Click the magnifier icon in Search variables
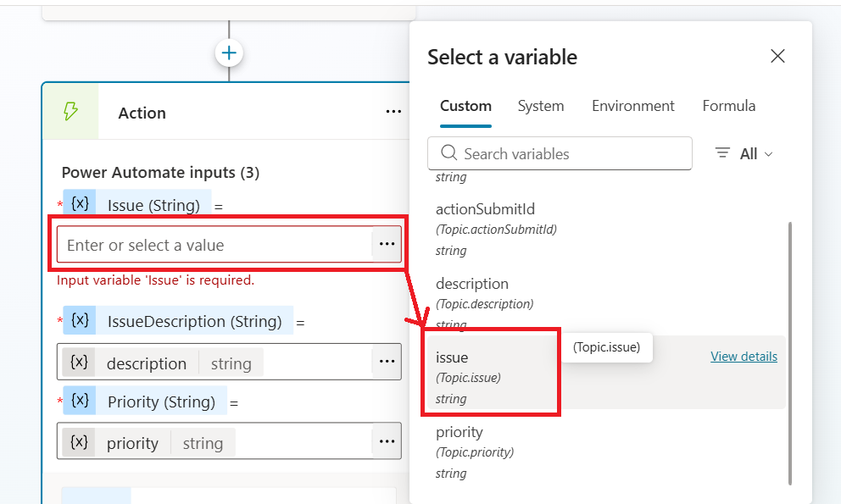 447,153
